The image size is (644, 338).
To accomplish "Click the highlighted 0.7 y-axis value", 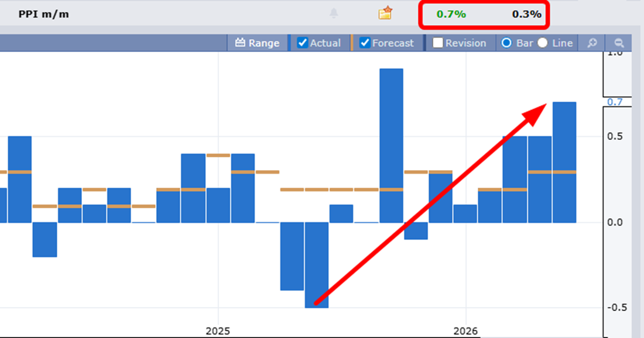I will pos(615,102).
